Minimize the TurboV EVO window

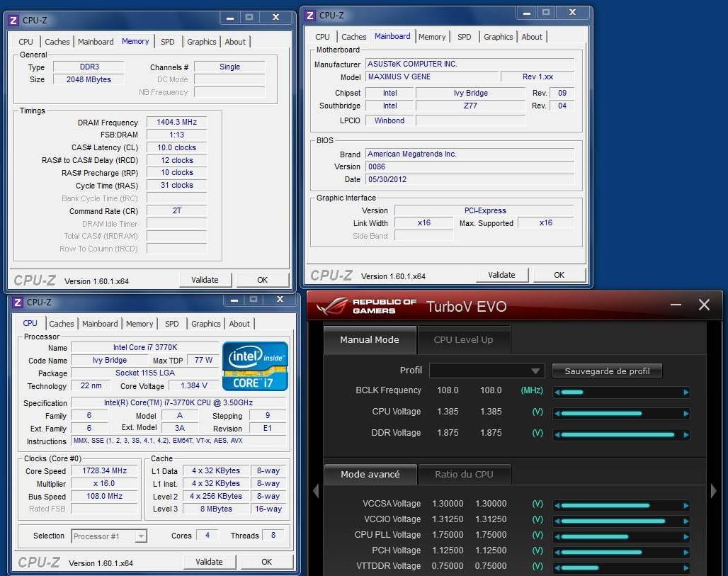[x=676, y=305]
